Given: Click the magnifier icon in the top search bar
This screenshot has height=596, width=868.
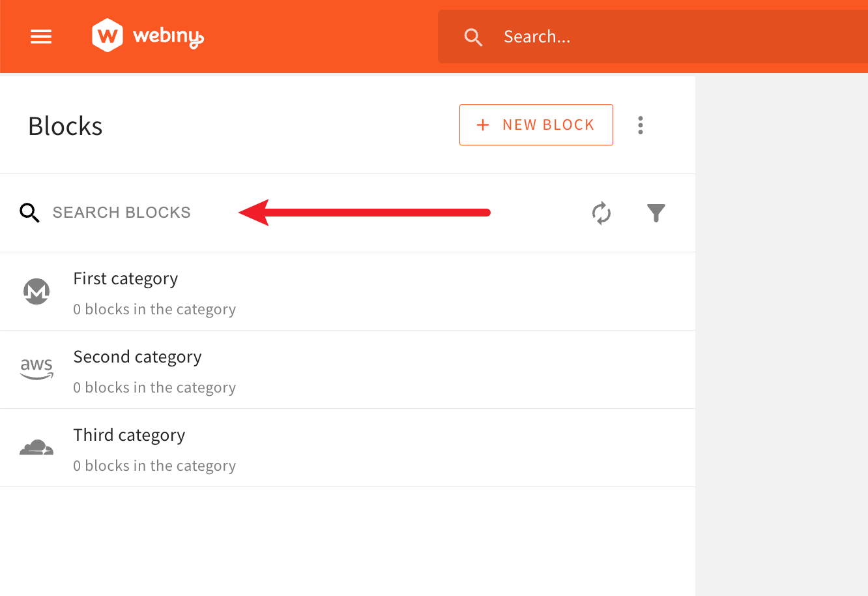Looking at the screenshot, I should [x=473, y=37].
